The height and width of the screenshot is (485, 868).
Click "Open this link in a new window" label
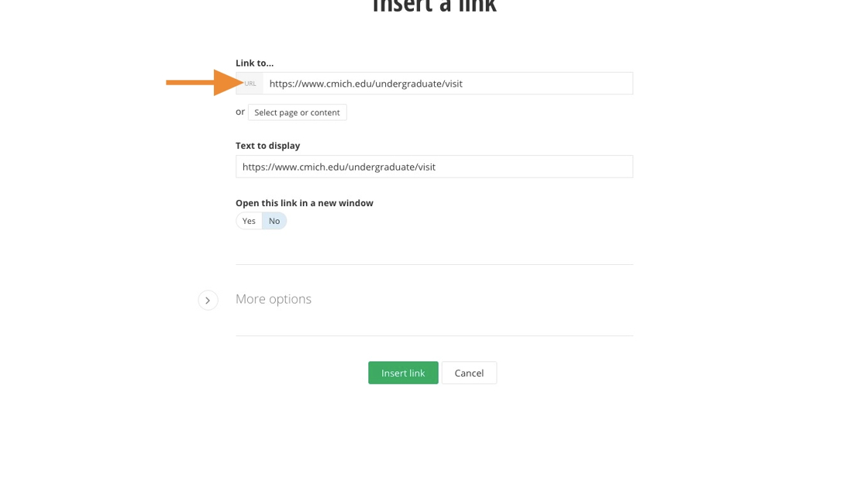(x=304, y=203)
